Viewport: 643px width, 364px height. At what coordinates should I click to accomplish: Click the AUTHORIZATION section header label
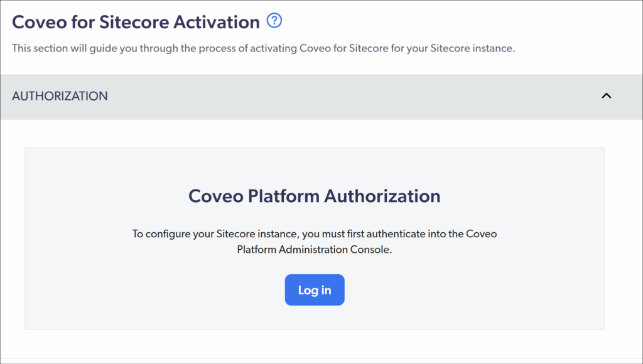[60, 96]
